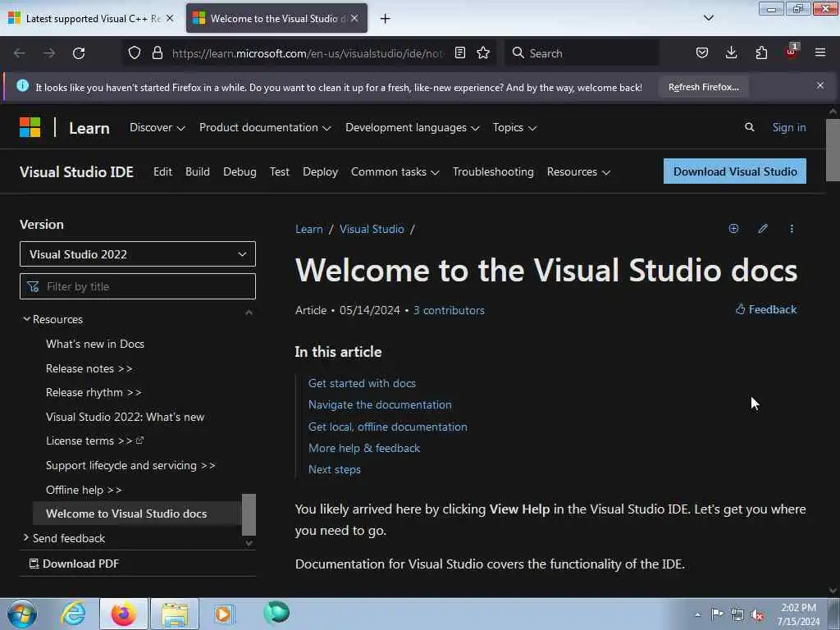
Task: Click the 3 contributors link
Action: tap(449, 311)
